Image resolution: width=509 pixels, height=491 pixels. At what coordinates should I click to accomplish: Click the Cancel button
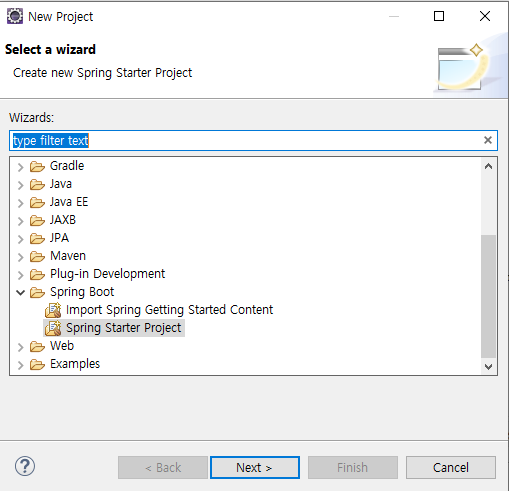(451, 467)
